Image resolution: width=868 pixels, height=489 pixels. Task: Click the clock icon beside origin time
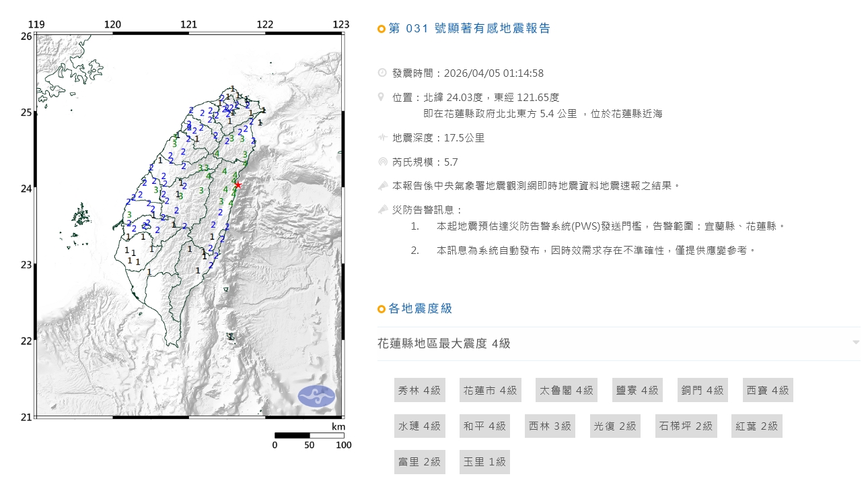pyautogui.click(x=382, y=73)
